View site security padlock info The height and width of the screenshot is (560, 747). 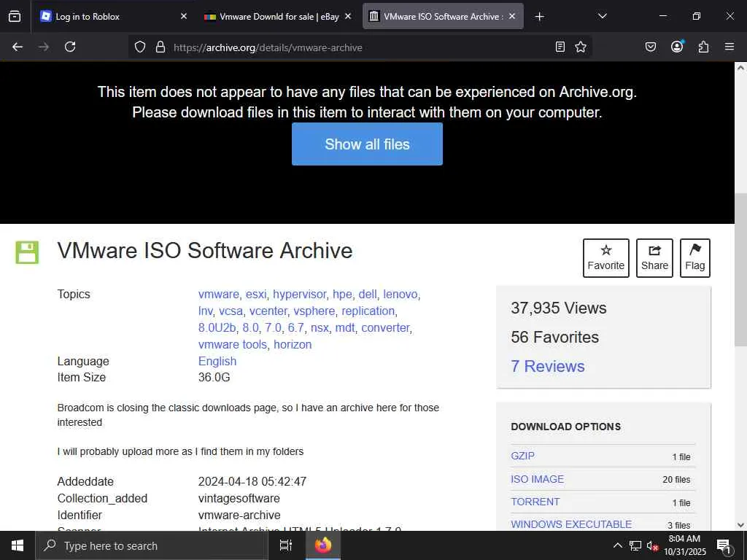tap(160, 47)
